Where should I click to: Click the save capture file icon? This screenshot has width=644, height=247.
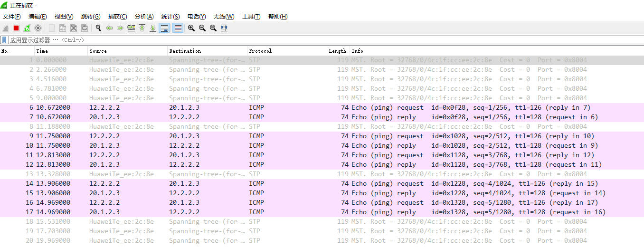click(62, 28)
